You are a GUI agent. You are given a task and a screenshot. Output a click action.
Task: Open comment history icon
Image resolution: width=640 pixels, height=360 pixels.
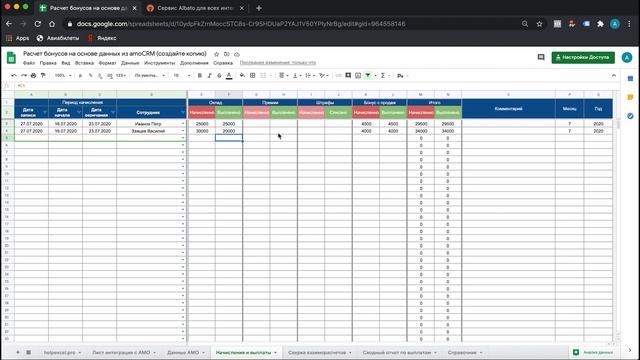[541, 57]
